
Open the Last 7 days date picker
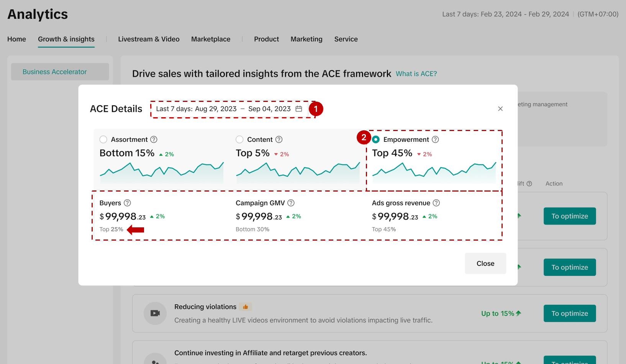(x=229, y=109)
